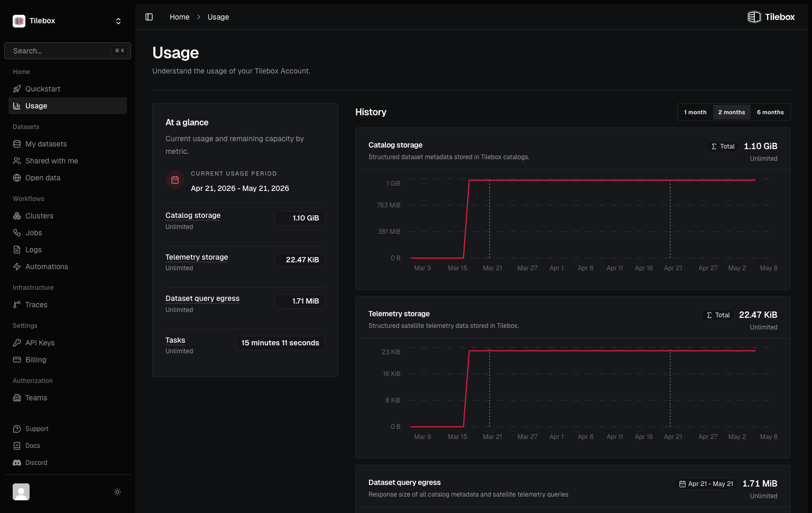Open the Teams building icon

[17, 398]
